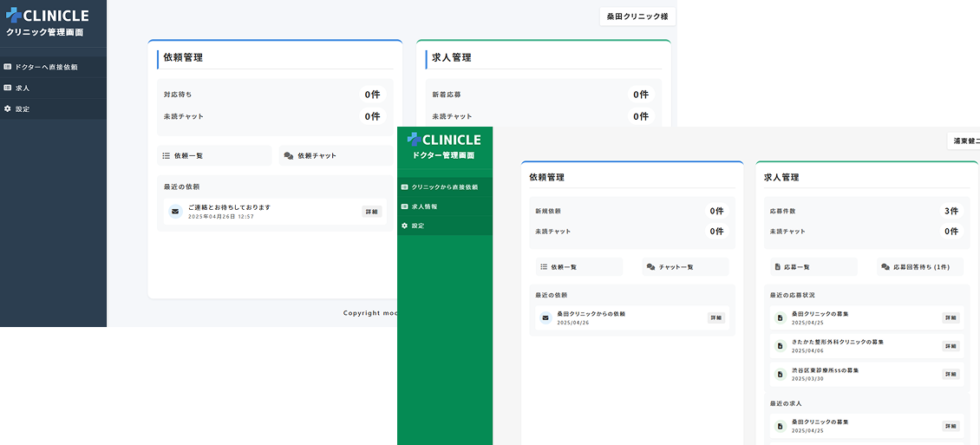980x445 pixels.
Task: Click the きたかた整形外科クリニックの募集 title
Action: (838, 342)
